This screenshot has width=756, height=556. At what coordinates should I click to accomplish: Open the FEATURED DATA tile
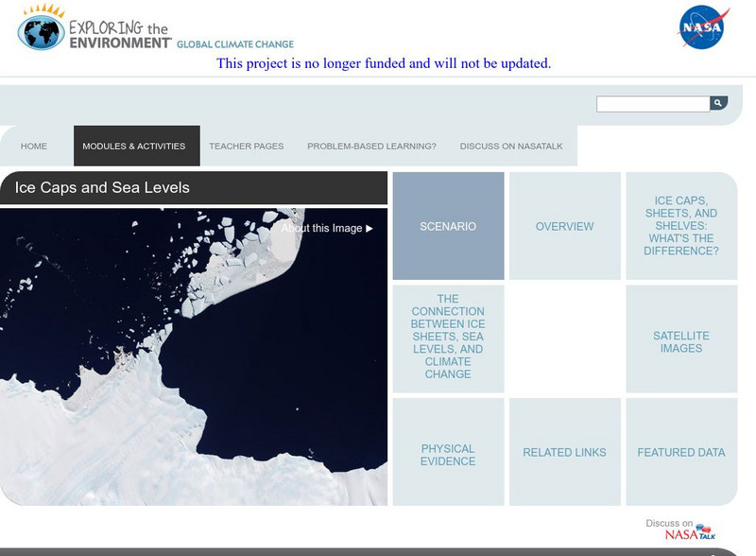(680, 452)
